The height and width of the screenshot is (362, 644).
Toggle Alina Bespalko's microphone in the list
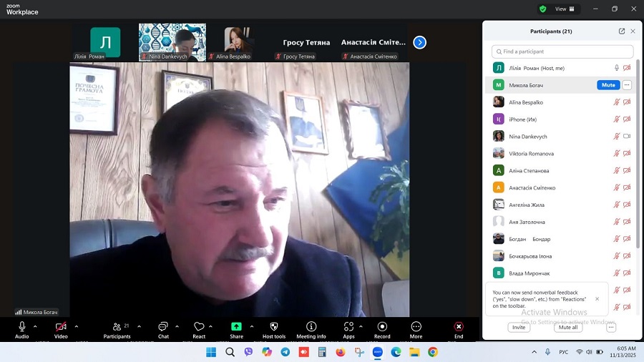[x=616, y=102]
